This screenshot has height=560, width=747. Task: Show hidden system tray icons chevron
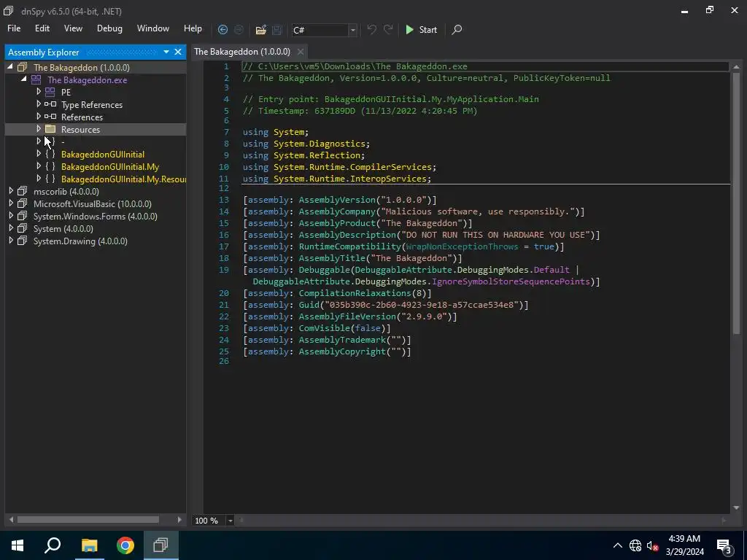point(617,545)
